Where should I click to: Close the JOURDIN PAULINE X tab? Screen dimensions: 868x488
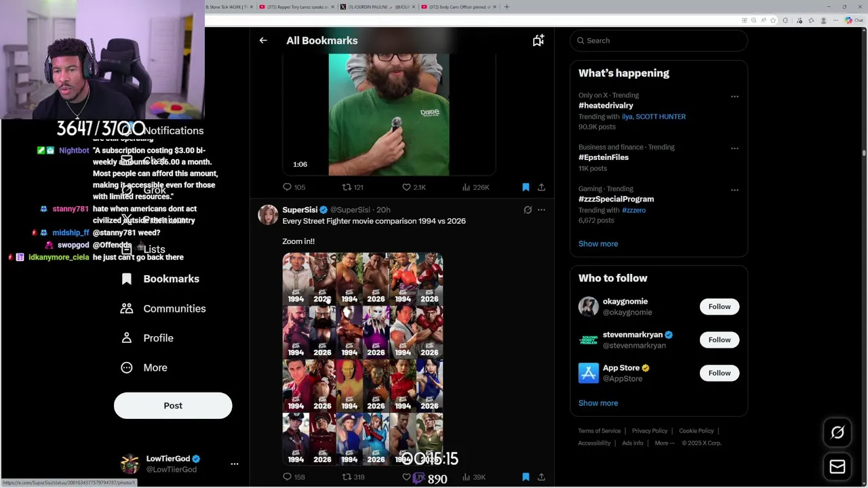[414, 7]
